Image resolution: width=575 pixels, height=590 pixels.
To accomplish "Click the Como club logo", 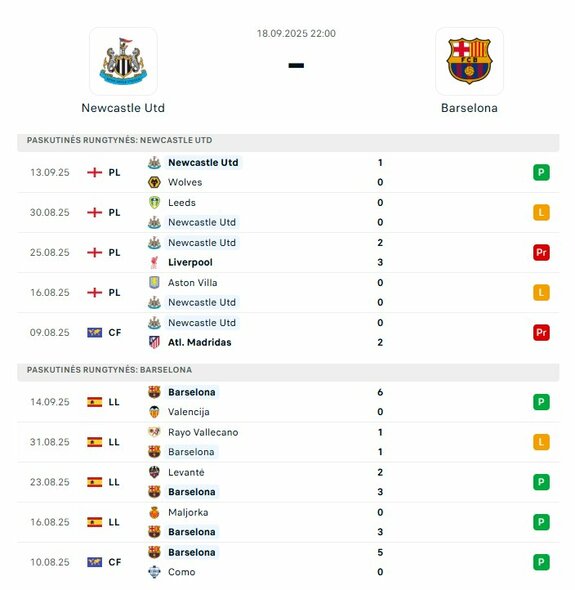I will 154,572.
